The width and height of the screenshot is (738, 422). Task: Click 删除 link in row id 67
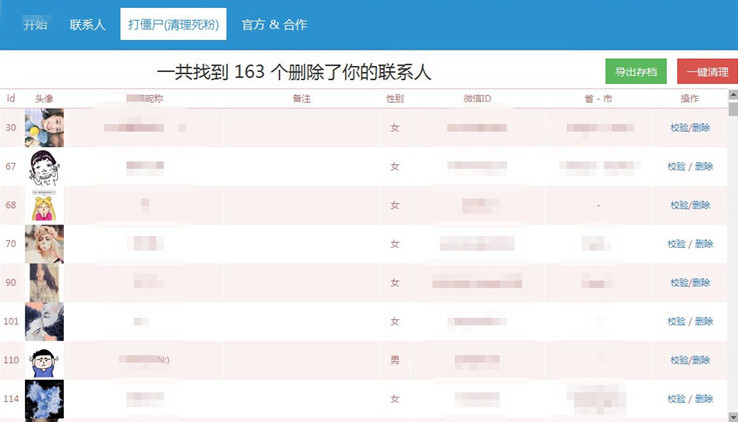(703, 166)
